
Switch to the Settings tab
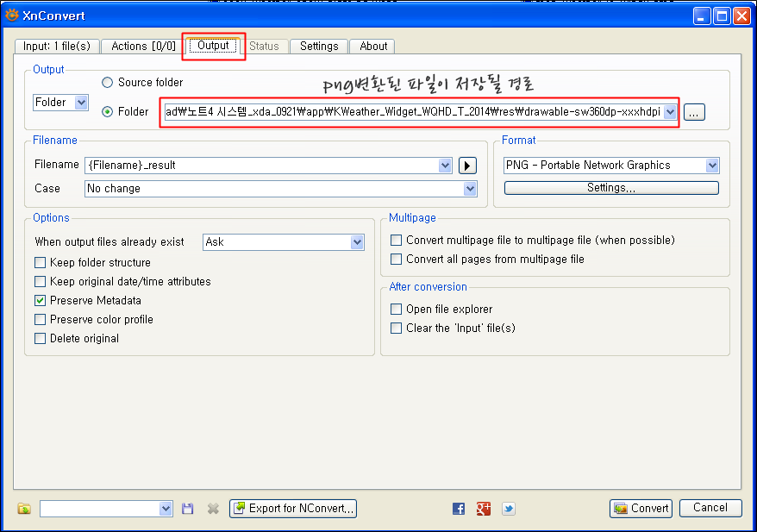[x=319, y=47]
